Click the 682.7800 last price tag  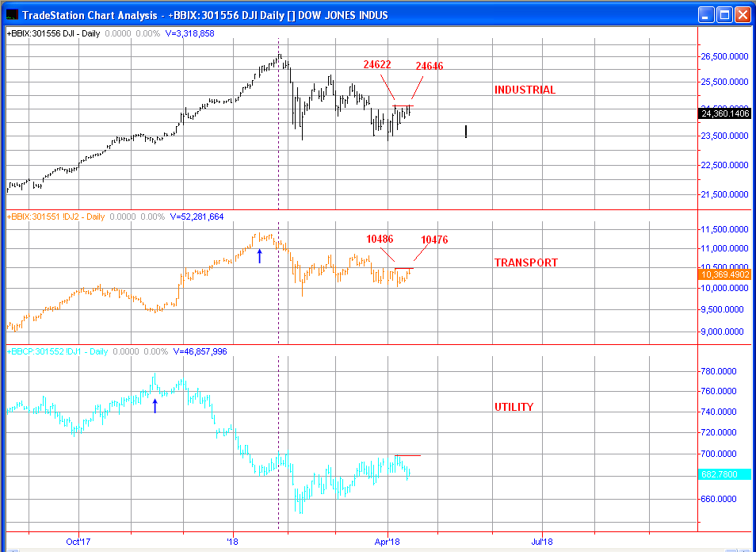point(724,474)
